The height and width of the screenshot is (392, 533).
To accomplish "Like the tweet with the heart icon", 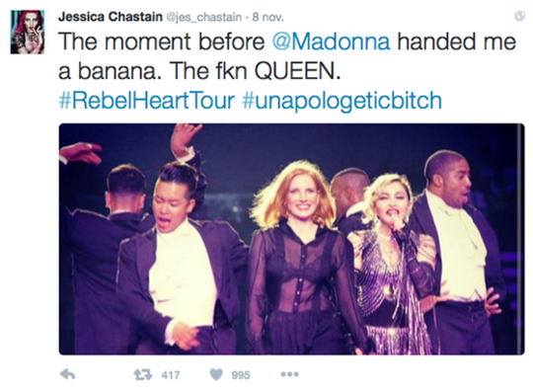I will (x=216, y=374).
